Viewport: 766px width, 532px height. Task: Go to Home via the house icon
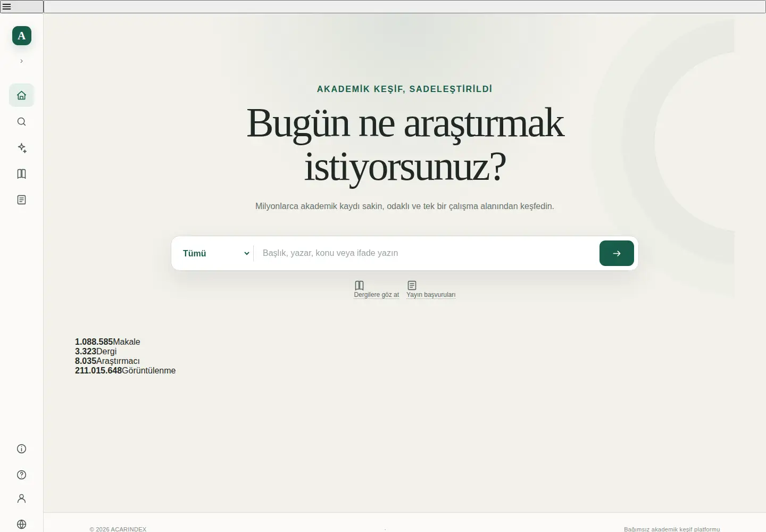[22, 95]
